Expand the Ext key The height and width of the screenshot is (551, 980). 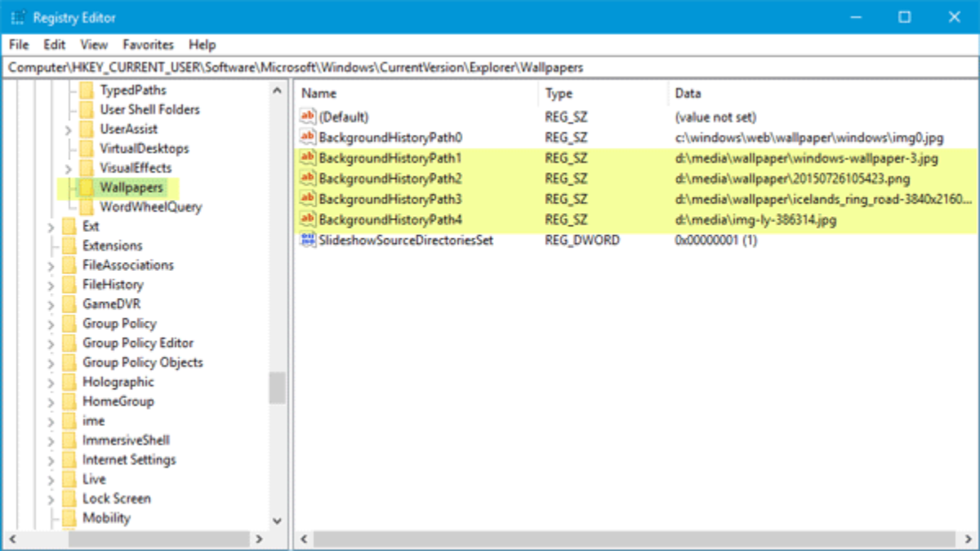pyautogui.click(x=51, y=226)
